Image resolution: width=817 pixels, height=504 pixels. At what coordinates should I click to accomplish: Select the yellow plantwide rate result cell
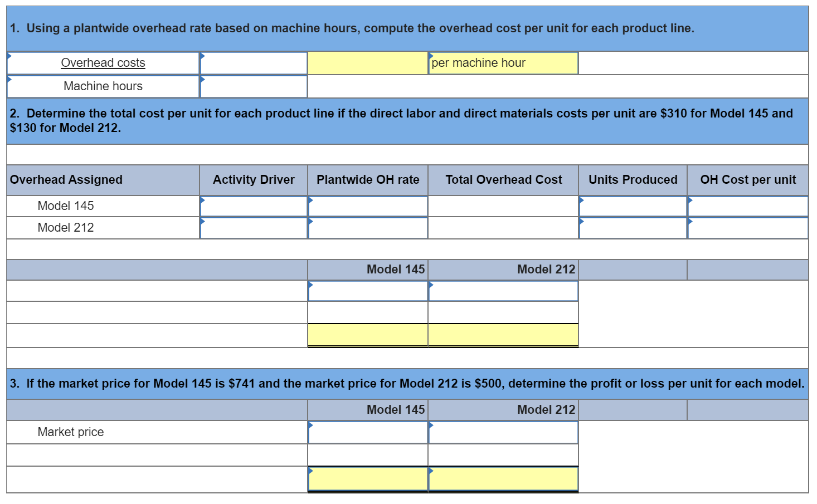(x=368, y=63)
